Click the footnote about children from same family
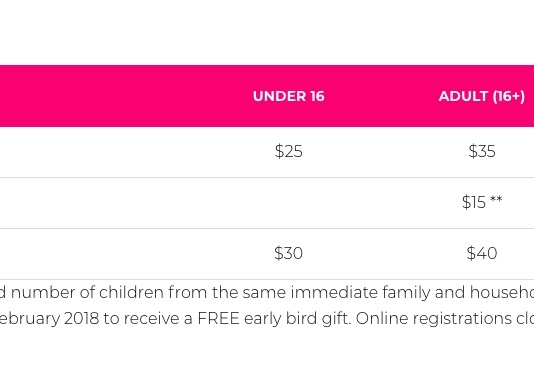This screenshot has height=378, width=534. (x=267, y=293)
